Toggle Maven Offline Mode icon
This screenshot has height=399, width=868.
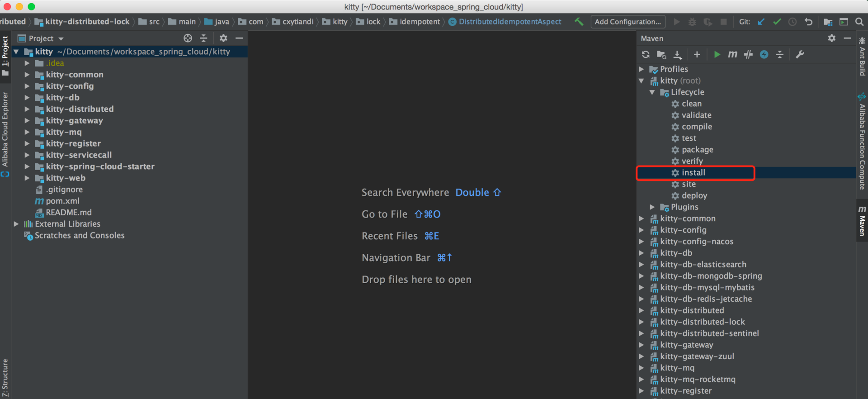click(764, 55)
